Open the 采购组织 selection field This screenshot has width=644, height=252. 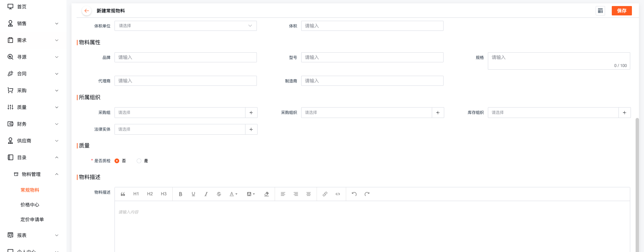tap(367, 113)
